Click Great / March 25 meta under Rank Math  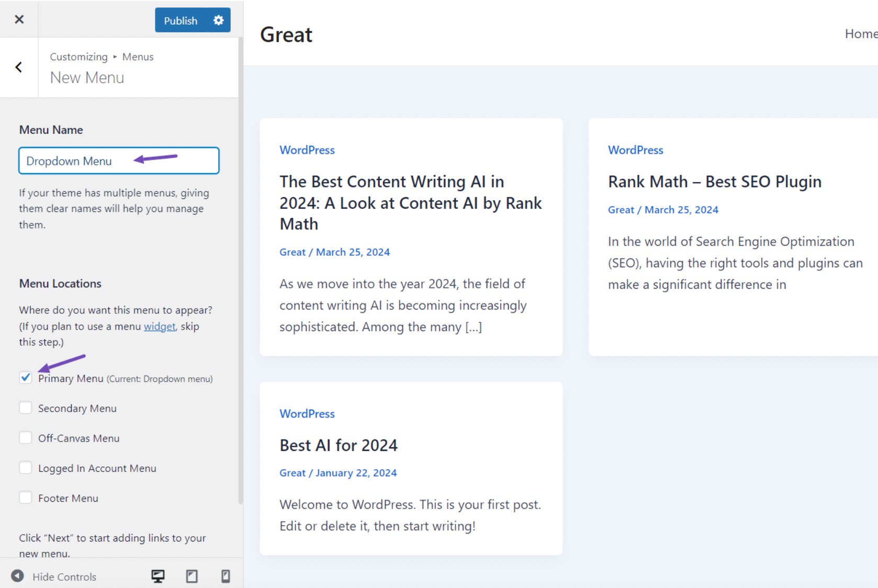[663, 210]
